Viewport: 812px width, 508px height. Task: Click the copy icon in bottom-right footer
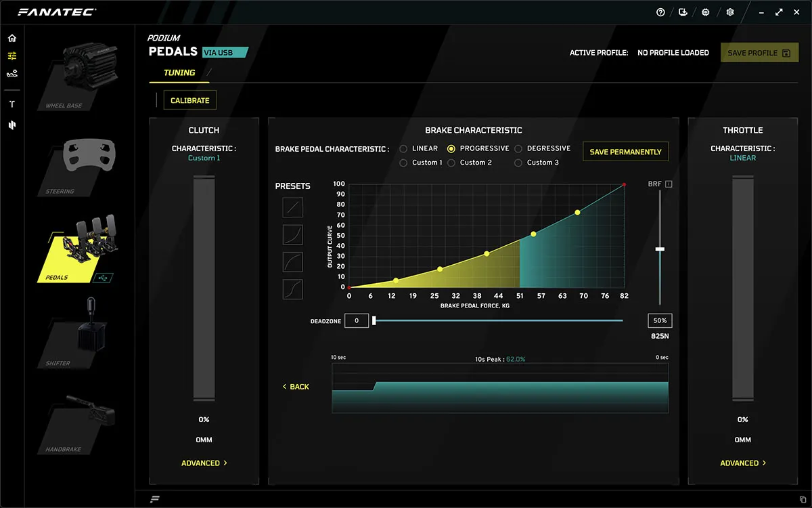(803, 499)
